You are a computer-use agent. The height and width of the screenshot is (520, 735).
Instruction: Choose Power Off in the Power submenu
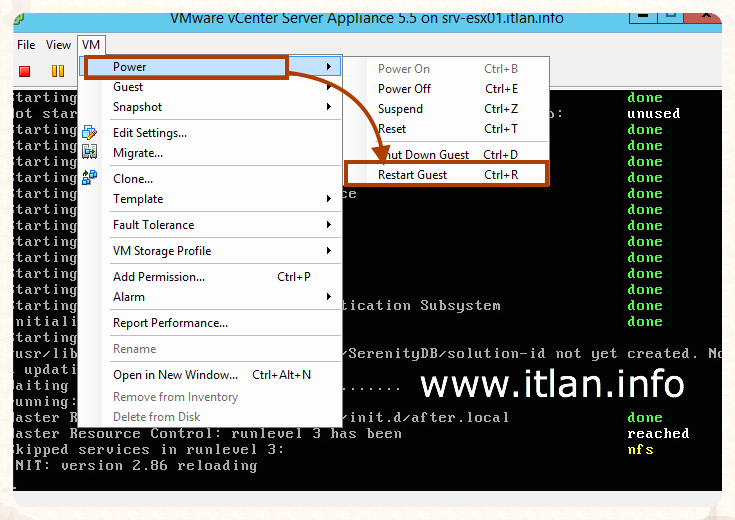[x=404, y=89]
